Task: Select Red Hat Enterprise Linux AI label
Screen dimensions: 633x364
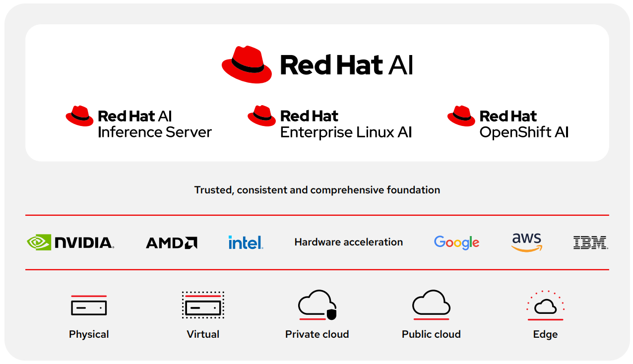Action: (x=346, y=124)
